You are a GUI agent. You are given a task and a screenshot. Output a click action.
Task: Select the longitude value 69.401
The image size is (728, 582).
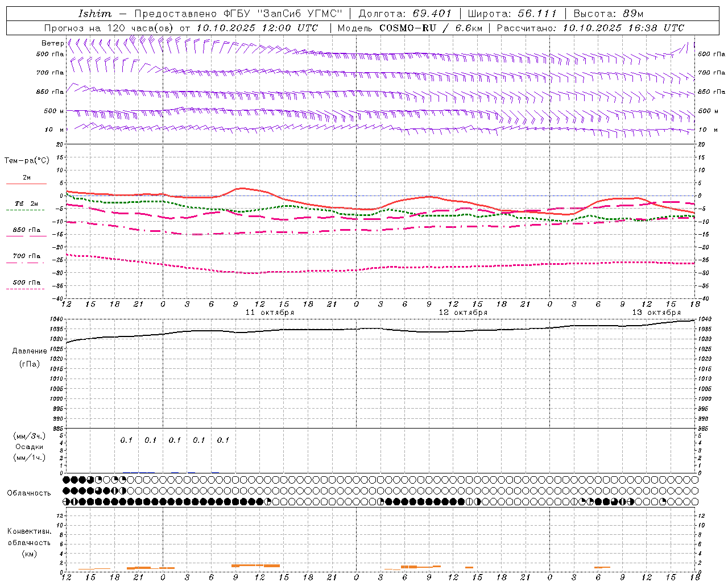pos(432,14)
